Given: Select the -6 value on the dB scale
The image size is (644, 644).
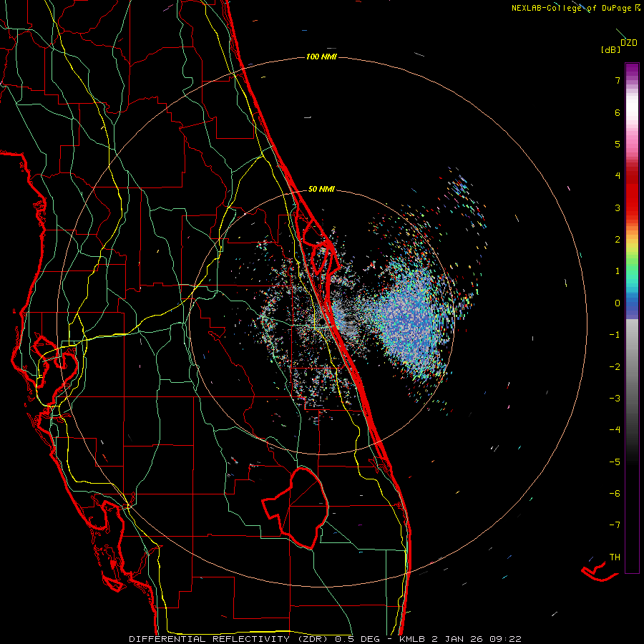Looking at the screenshot, I should click(x=615, y=494).
